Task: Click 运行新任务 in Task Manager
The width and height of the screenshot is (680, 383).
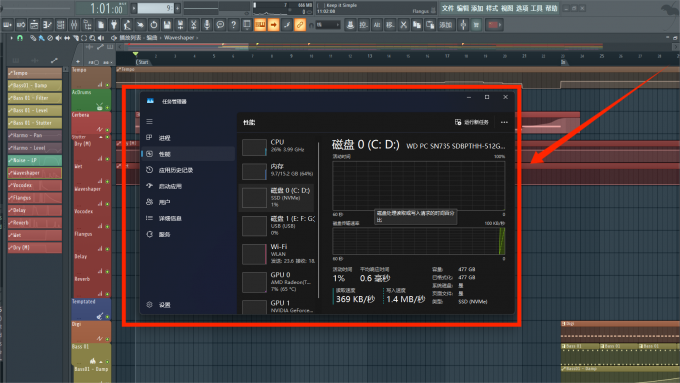Action: pos(471,122)
